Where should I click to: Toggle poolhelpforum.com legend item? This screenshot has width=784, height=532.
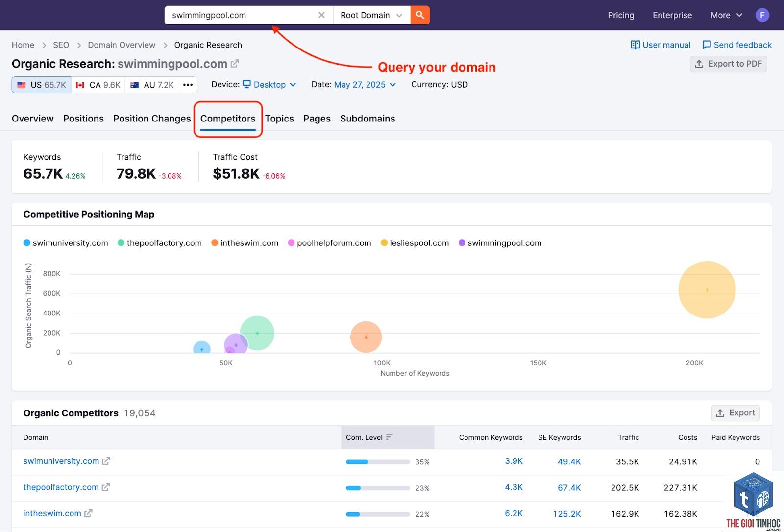pos(329,243)
